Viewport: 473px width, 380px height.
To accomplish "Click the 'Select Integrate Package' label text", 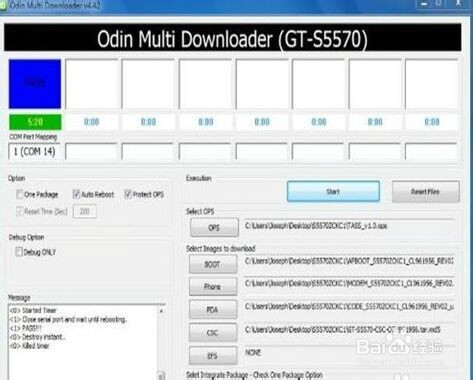I will (x=254, y=375).
